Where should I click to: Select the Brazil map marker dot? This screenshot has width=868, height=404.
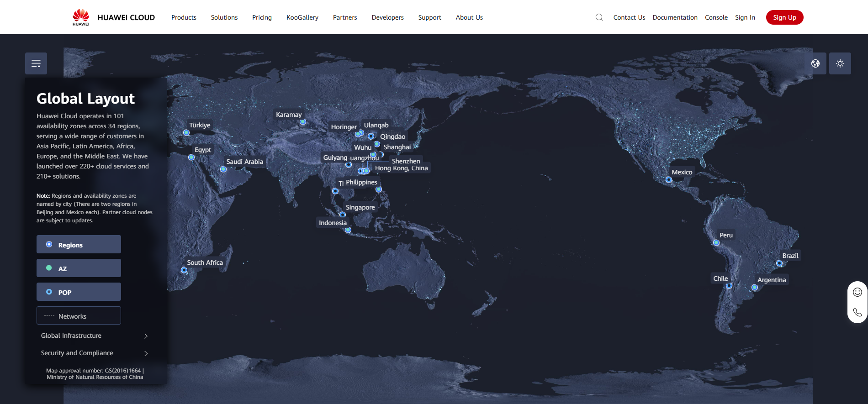[x=779, y=263]
